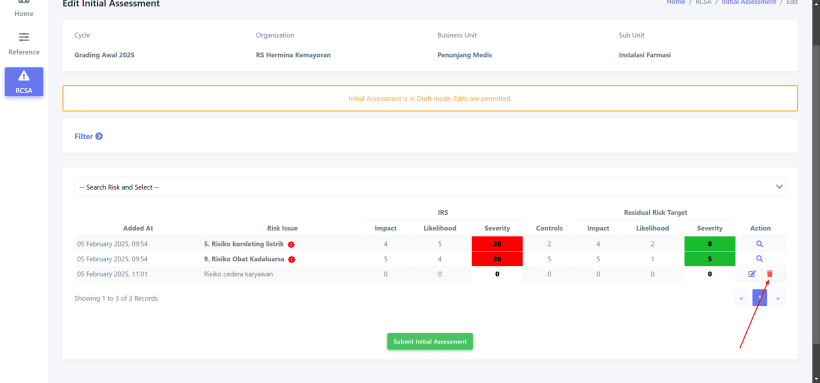This screenshot has width=820, height=383.
Task: Delete the Risiko cedera karyawan row
Action: click(x=770, y=274)
